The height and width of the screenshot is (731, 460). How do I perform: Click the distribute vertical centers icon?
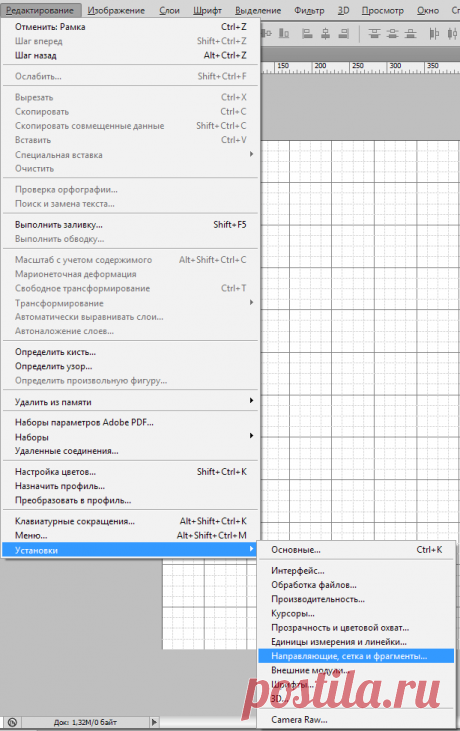pos(392,34)
